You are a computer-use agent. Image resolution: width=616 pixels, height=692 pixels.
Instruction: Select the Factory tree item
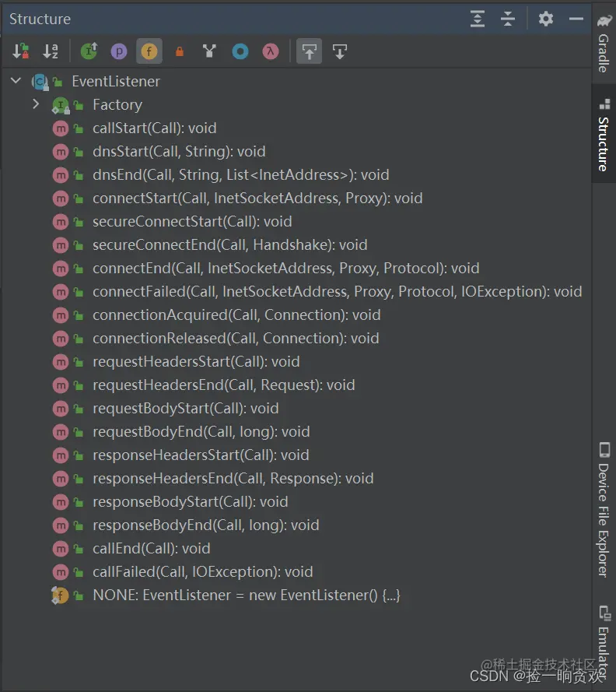click(x=117, y=105)
